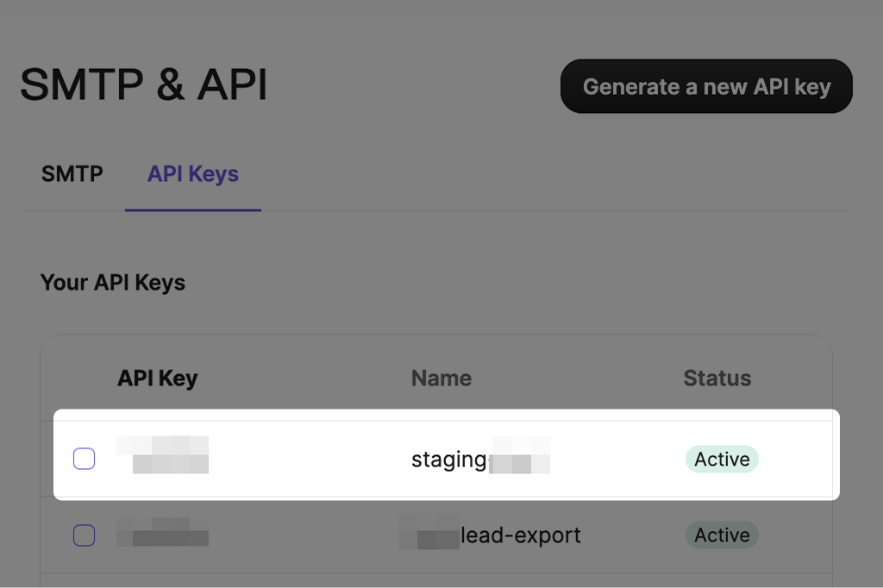Click the Status column header
The height and width of the screenshot is (588, 883).
pyautogui.click(x=717, y=378)
